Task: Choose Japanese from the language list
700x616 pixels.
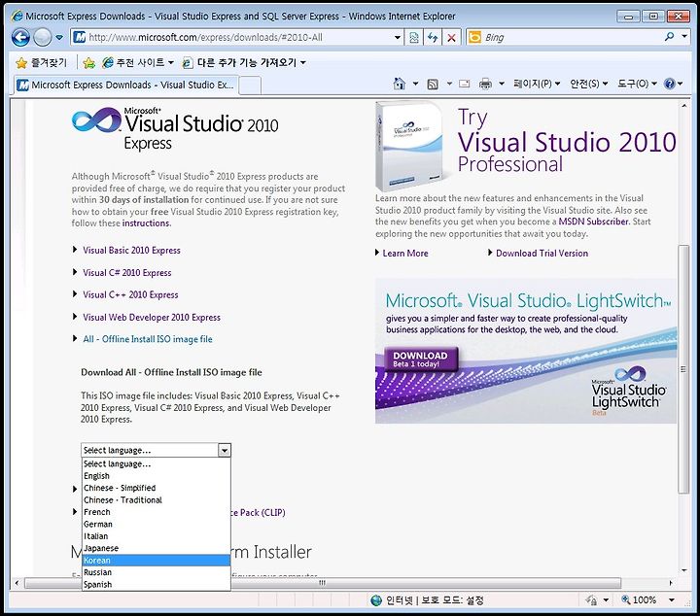Action: pyautogui.click(x=157, y=548)
